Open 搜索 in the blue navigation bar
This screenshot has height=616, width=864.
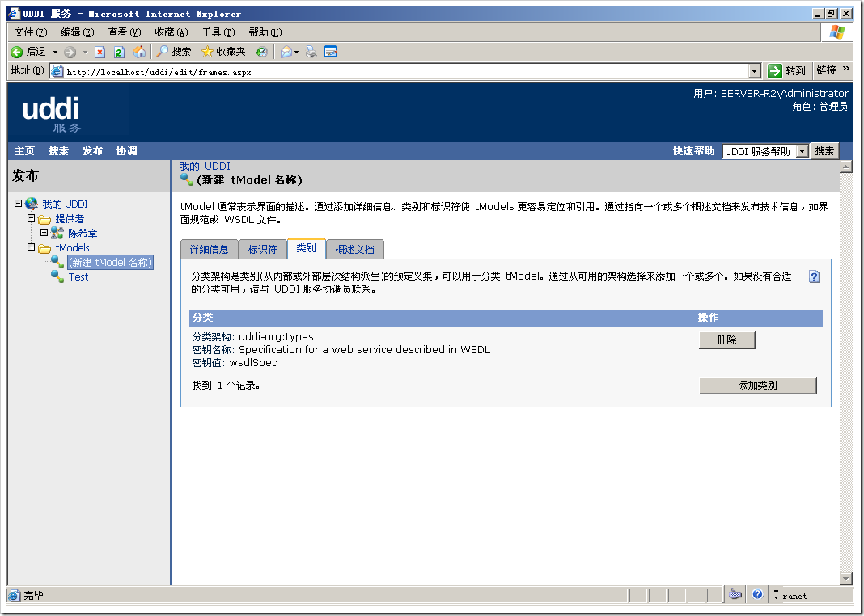58,151
